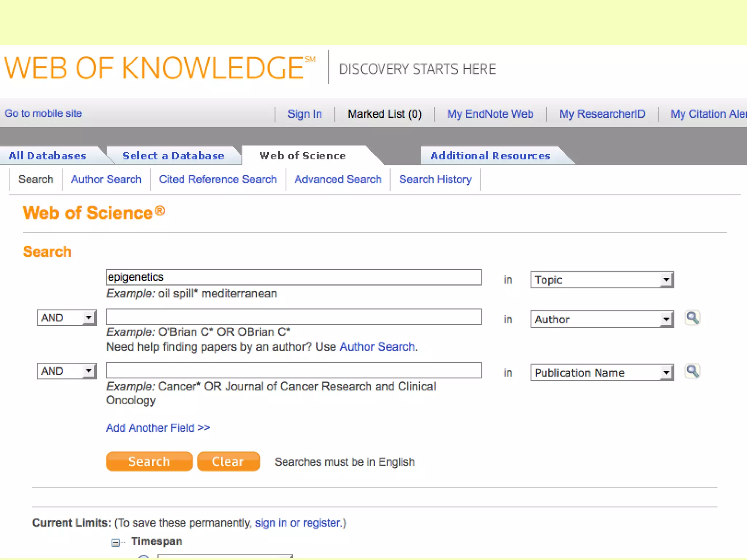Open My EndNote Web link
Viewport: 747px width, 560px height.
(490, 114)
